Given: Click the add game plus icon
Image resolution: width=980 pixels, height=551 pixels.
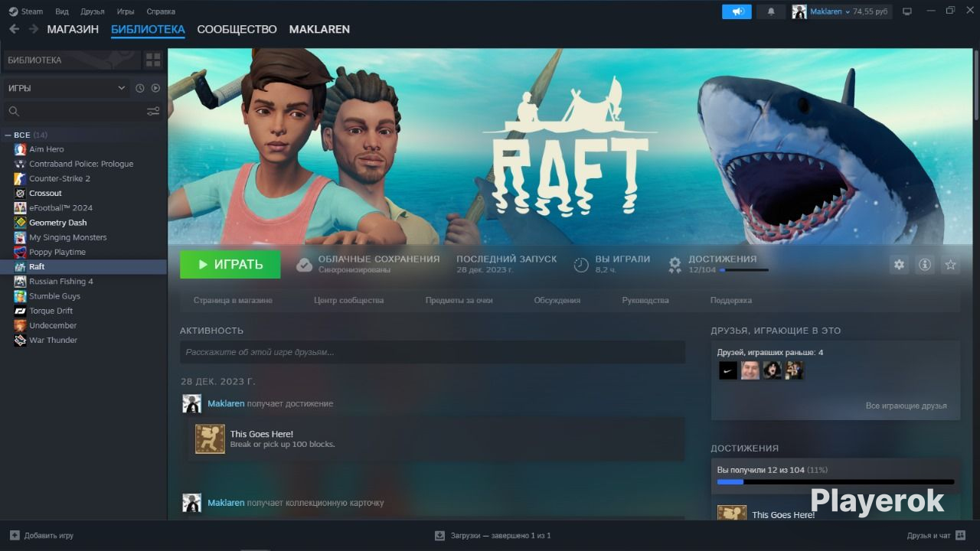Looking at the screenshot, I should pos(15,536).
